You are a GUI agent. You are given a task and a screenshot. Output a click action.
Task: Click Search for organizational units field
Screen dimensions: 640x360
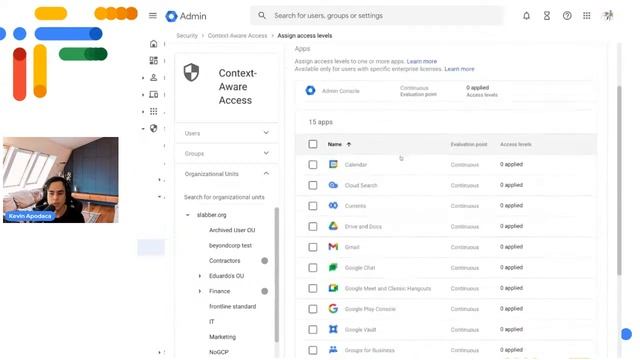click(224, 197)
